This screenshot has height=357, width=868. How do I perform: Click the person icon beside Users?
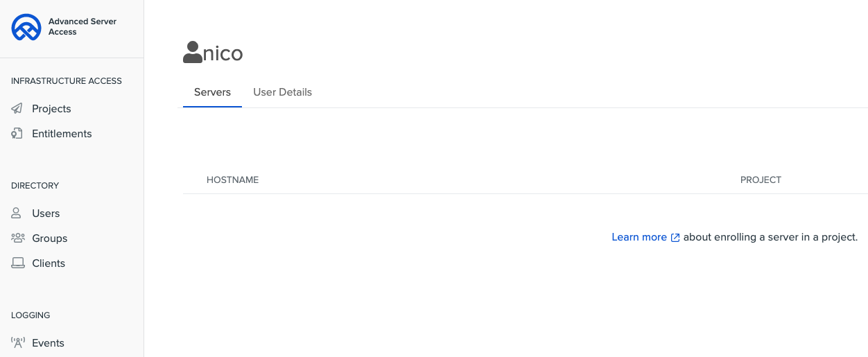coord(17,214)
